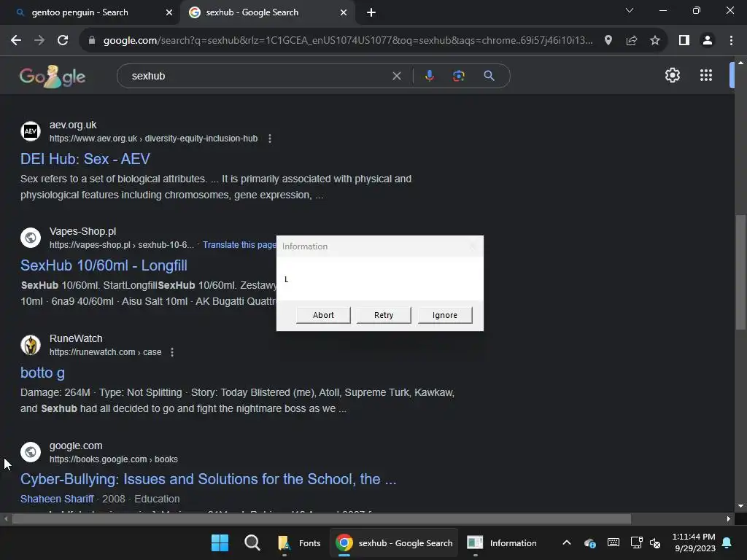The width and height of the screenshot is (747, 560).
Task: Open botto g RuneWatch result
Action: click(42, 373)
